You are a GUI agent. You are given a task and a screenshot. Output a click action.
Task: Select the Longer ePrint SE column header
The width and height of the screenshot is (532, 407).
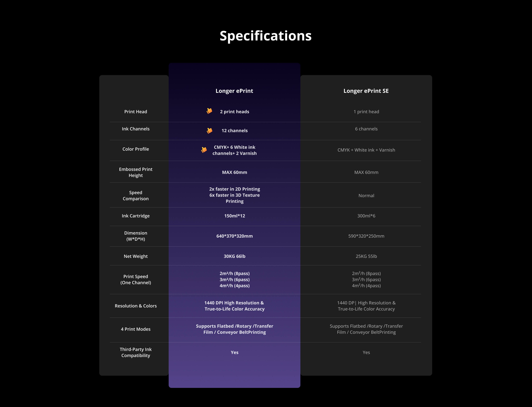tap(366, 91)
